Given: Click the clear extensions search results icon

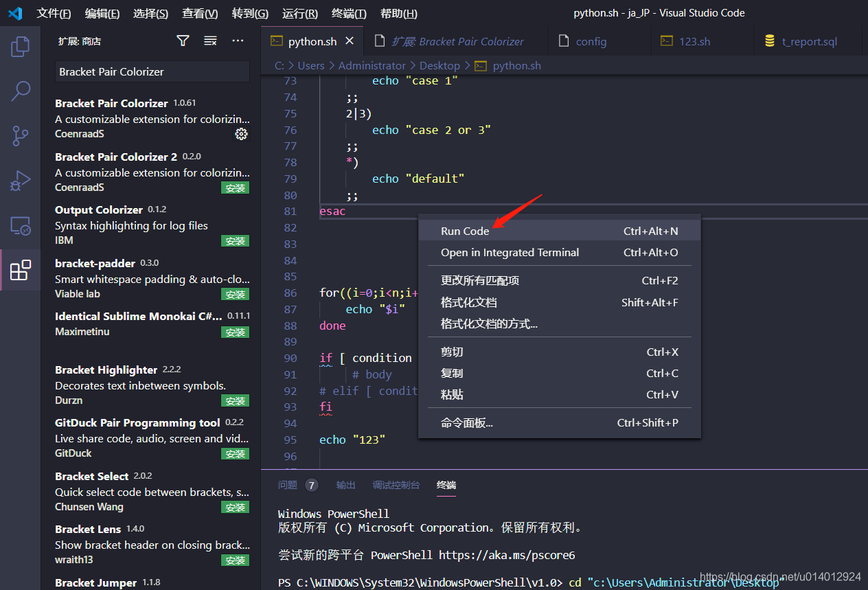Looking at the screenshot, I should point(210,41).
